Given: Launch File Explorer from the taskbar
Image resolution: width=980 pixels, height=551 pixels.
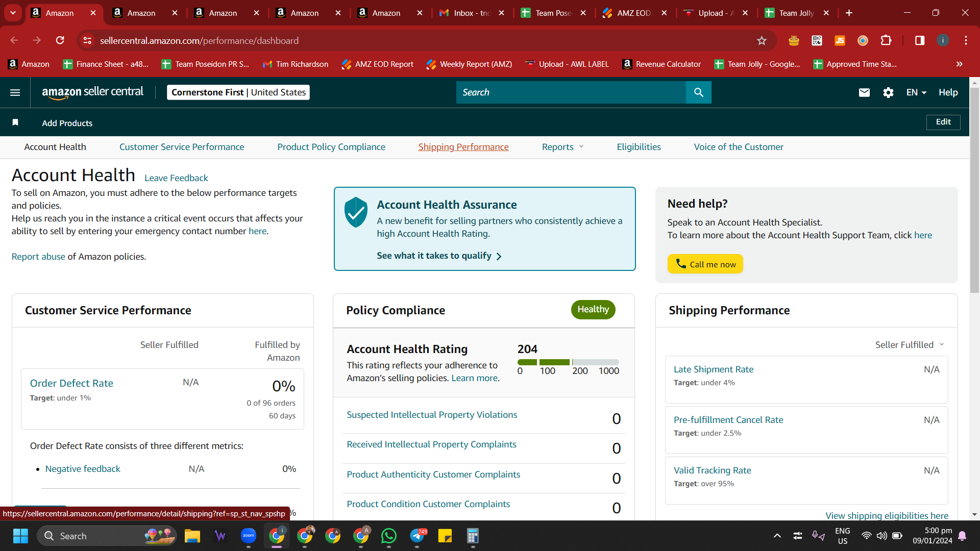Looking at the screenshot, I should 192,536.
